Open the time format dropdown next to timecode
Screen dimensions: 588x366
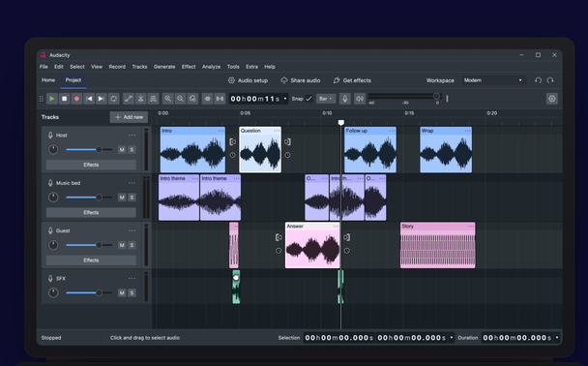(x=285, y=99)
